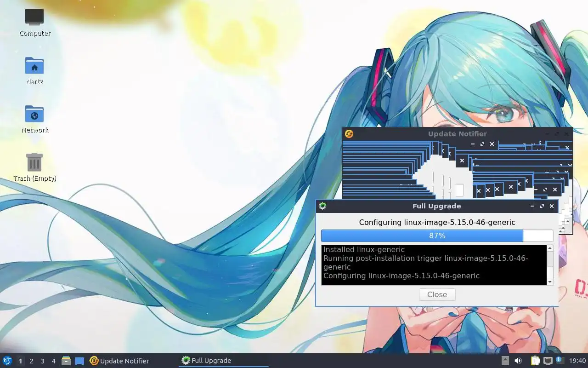Open the Network desktop icon
This screenshot has width=588, height=368.
(x=34, y=119)
